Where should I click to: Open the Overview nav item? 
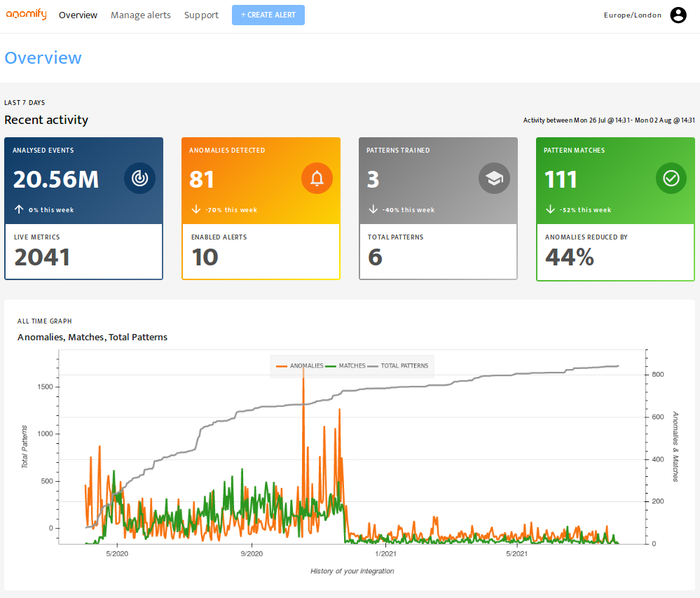[x=78, y=15]
